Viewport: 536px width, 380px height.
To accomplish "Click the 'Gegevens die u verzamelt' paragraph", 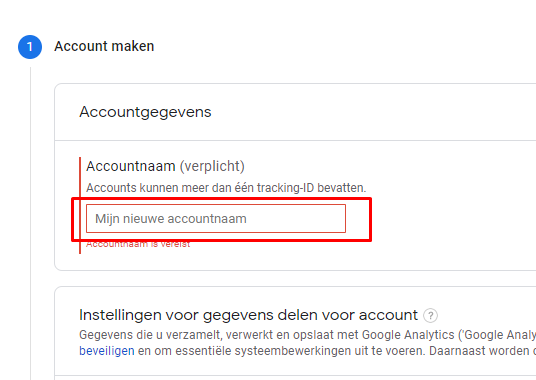I will click(308, 343).
